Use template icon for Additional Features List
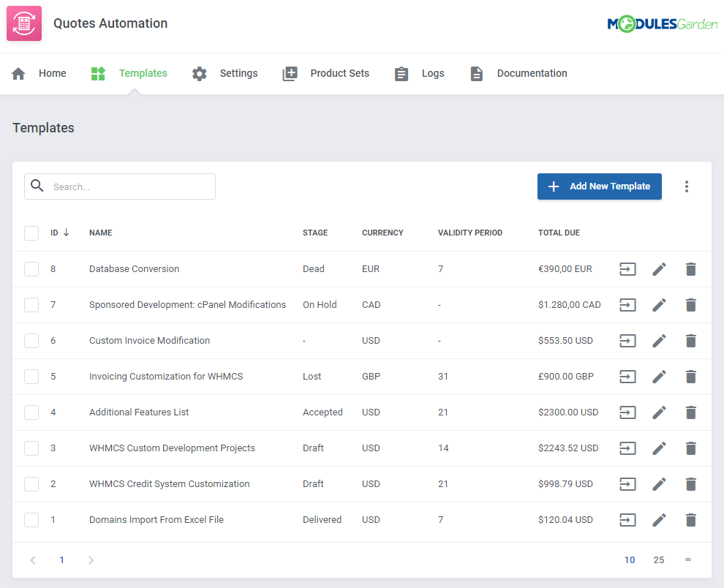724x588 pixels. [627, 412]
